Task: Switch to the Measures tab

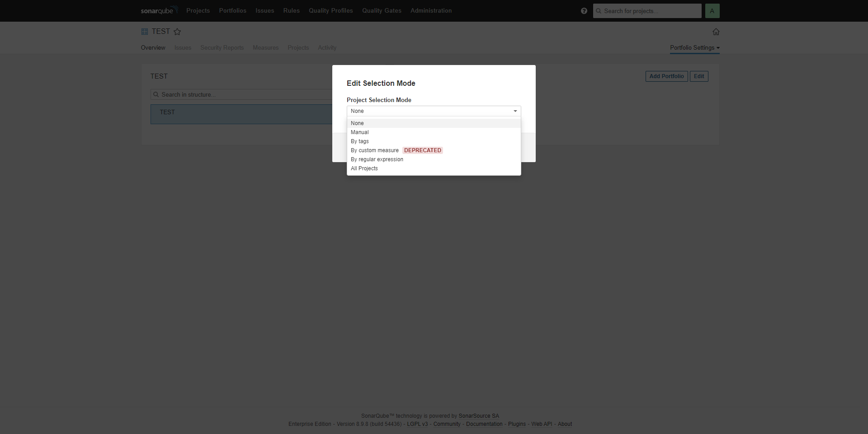Action: [266, 47]
